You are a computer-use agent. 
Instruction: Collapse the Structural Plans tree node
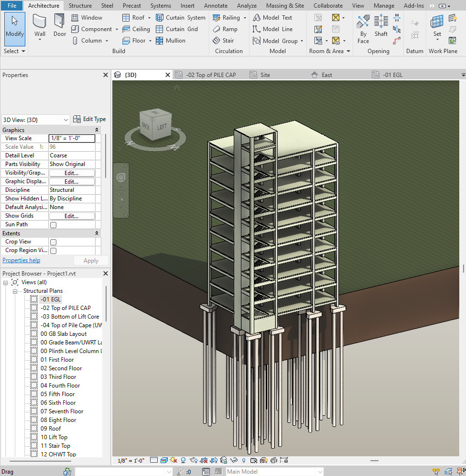(x=15, y=291)
